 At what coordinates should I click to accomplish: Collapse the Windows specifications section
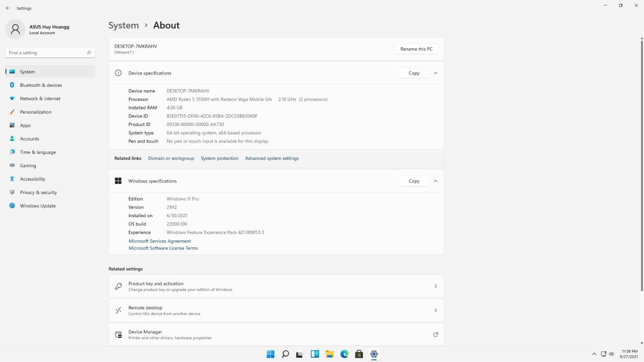pyautogui.click(x=435, y=181)
